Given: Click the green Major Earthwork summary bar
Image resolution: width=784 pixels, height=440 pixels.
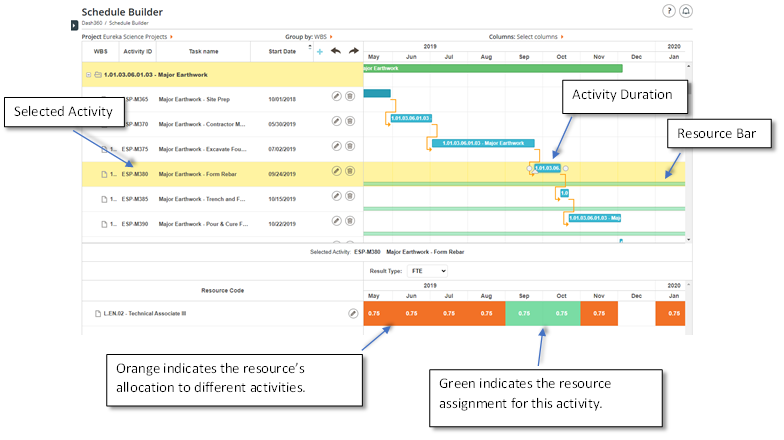Looking at the screenshot, I should pos(493,68).
